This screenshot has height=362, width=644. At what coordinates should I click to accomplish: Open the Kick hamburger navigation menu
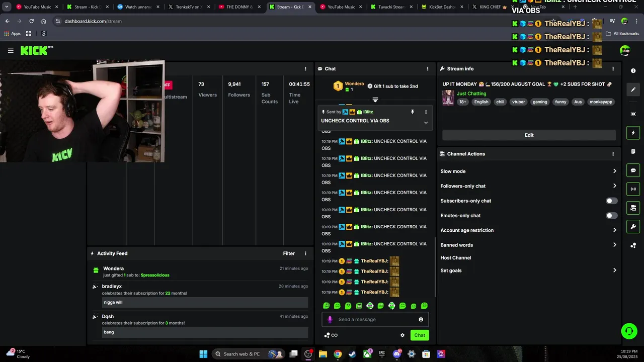click(11, 50)
